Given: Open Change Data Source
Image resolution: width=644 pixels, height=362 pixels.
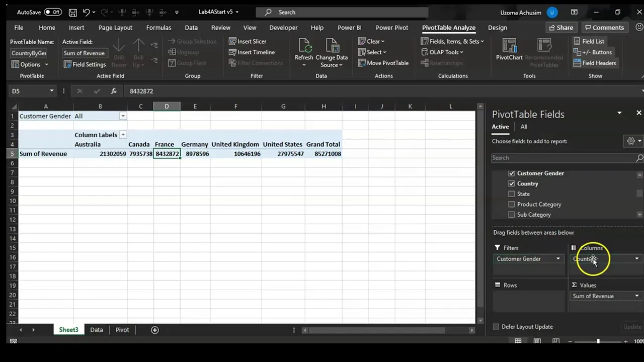Looking at the screenshot, I should click(332, 53).
